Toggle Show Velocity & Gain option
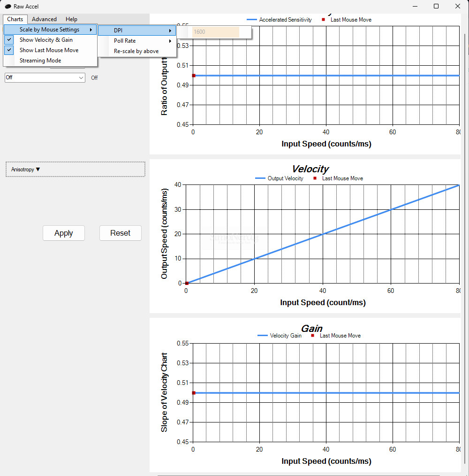This screenshot has width=469, height=476. tap(46, 40)
